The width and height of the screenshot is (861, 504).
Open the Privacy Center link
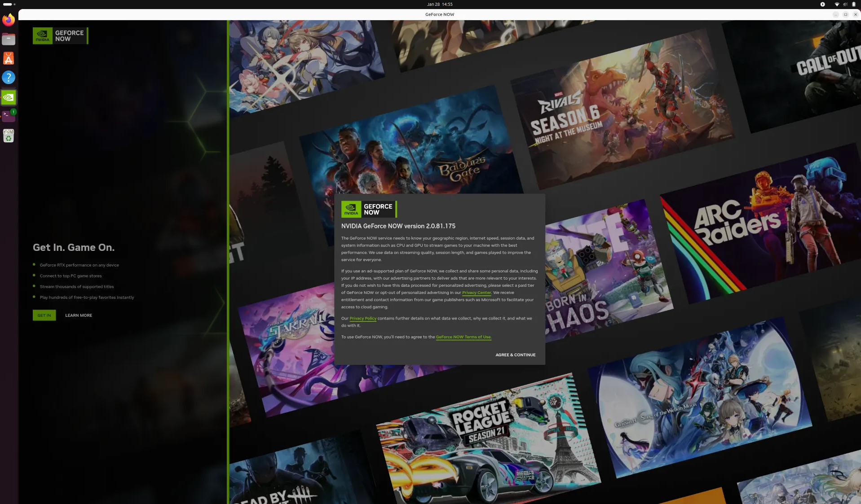(477, 293)
